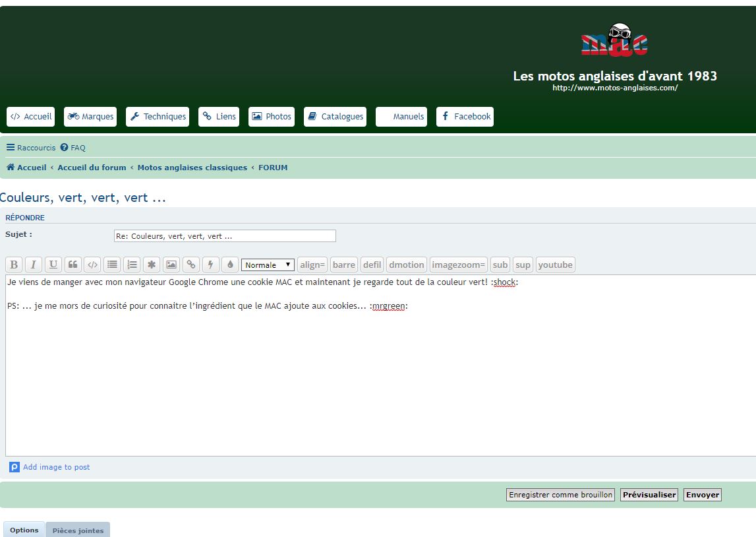Click the Add image to post icon

pos(15,467)
